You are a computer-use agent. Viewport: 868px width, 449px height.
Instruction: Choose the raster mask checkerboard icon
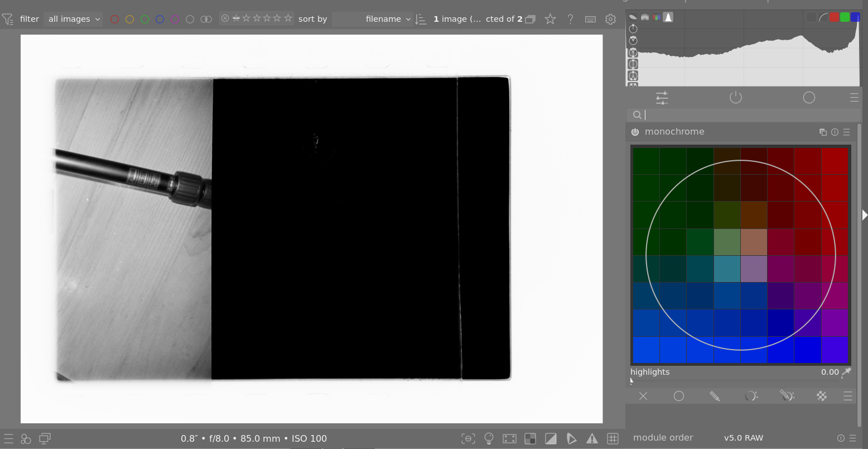point(822,396)
